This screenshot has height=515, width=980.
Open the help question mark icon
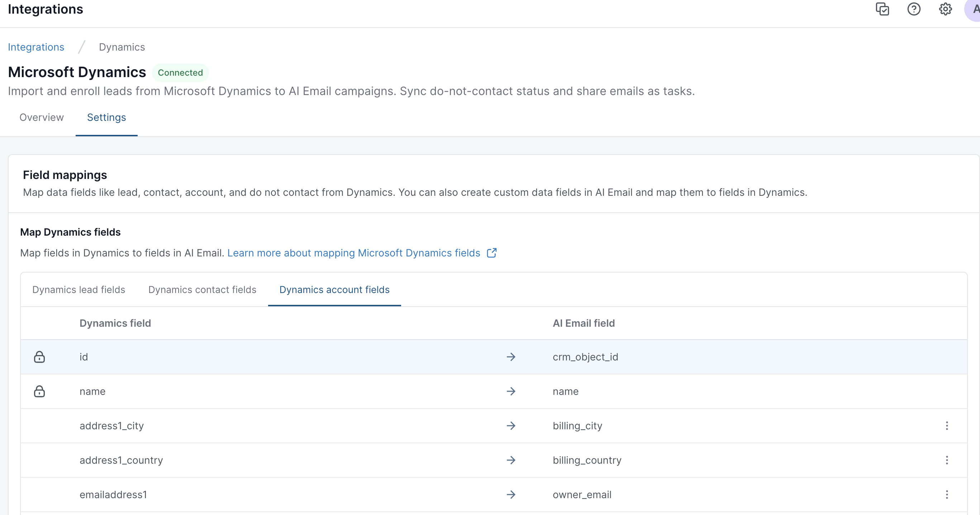[x=914, y=9]
